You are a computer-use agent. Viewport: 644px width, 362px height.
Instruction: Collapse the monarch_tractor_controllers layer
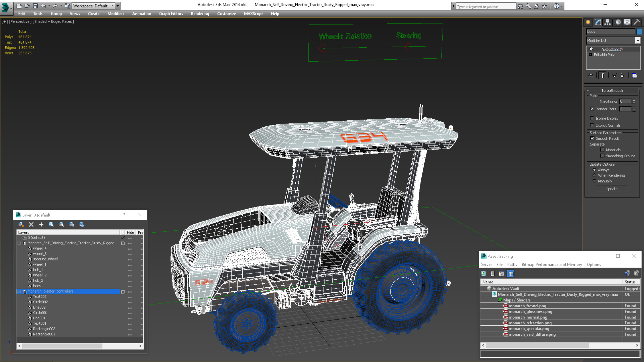[19, 291]
